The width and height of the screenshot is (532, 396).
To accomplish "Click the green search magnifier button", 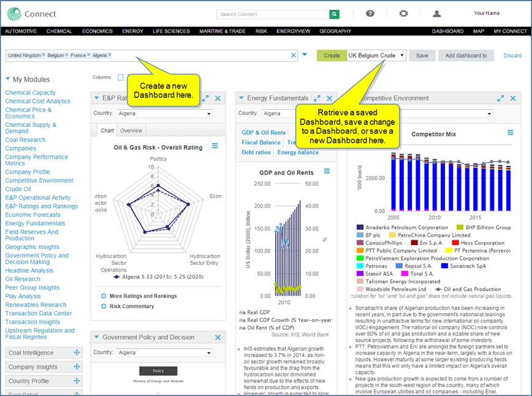I will 334,14.
